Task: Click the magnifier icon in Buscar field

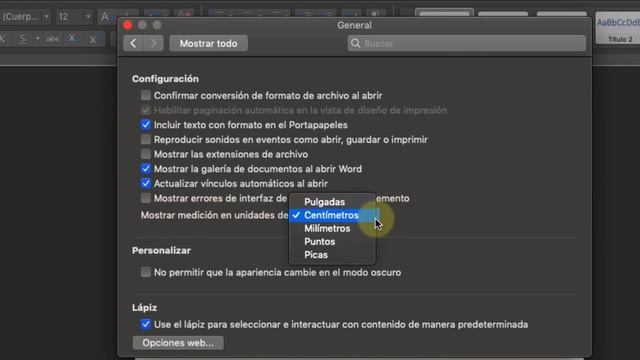Action: coord(356,43)
